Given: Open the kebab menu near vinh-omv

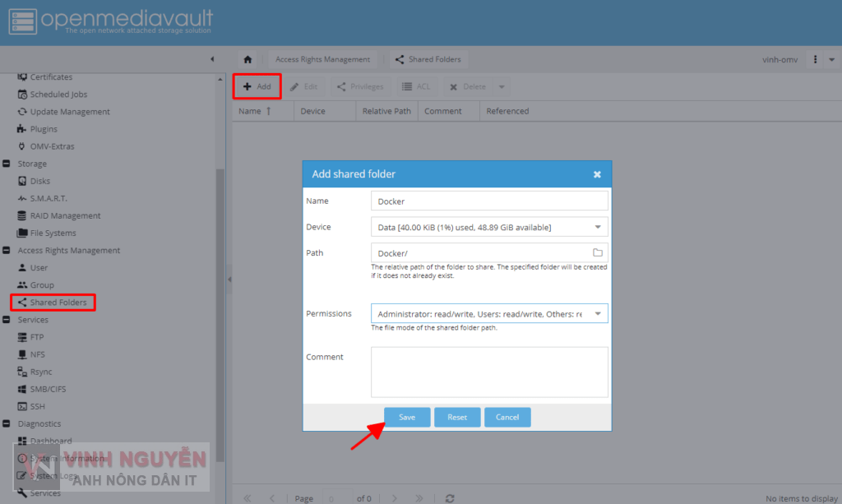Looking at the screenshot, I should (x=817, y=59).
